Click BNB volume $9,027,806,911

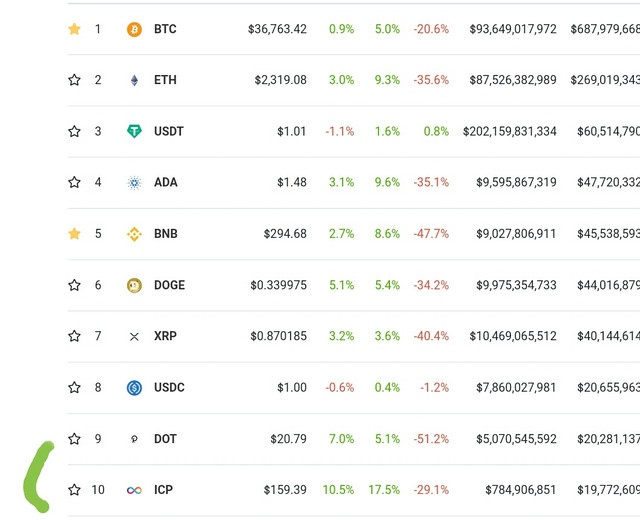coord(516,233)
